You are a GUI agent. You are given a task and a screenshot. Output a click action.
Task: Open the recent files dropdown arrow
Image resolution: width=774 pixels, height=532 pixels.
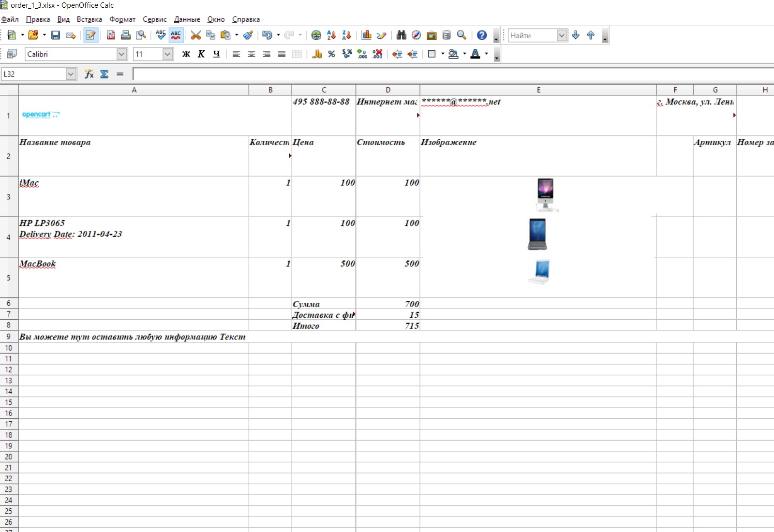(44, 35)
